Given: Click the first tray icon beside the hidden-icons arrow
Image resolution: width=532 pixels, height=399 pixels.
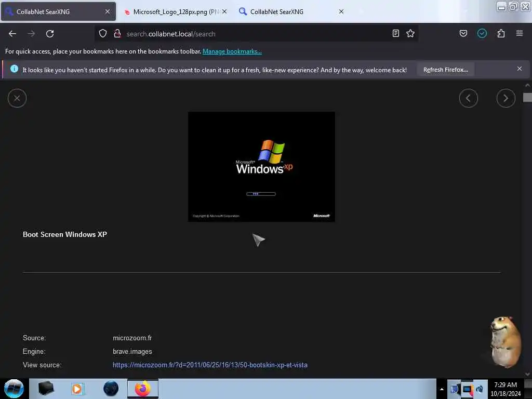Looking at the screenshot, I should pyautogui.click(x=454, y=389).
